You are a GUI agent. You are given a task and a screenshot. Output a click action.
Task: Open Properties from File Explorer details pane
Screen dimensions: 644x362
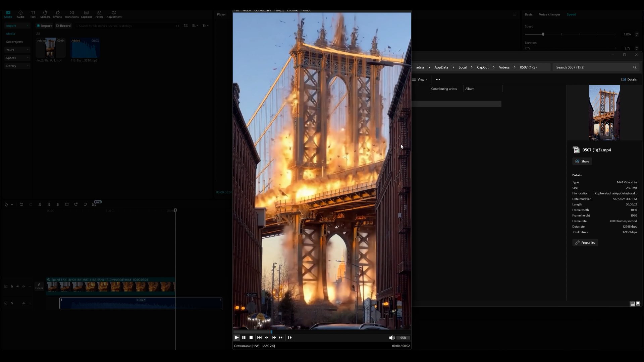pyautogui.click(x=585, y=243)
